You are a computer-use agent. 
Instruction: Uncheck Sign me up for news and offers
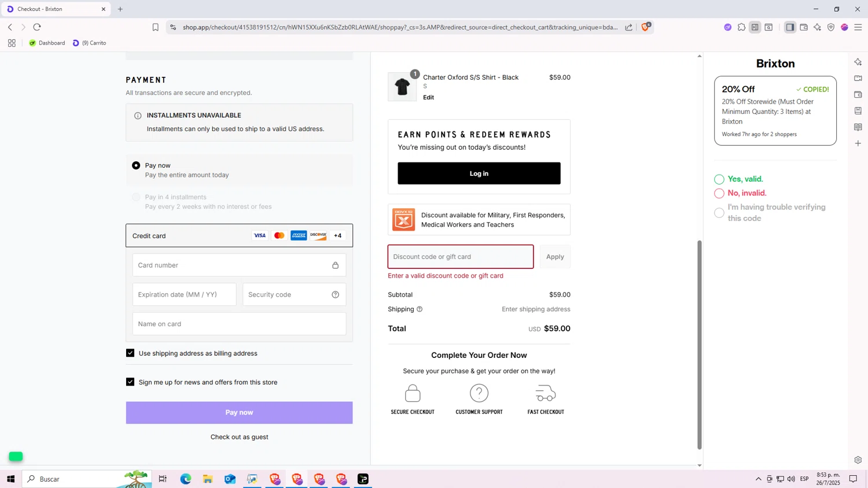[x=130, y=382]
